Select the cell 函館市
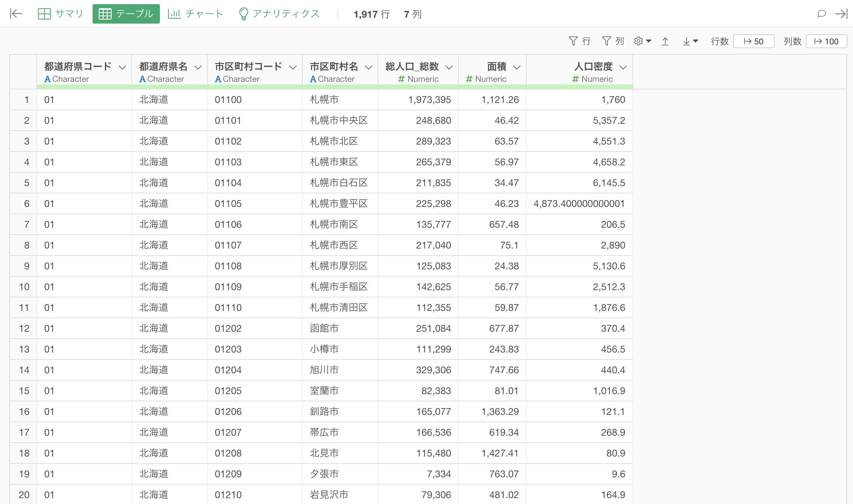853x504 pixels. [340, 328]
